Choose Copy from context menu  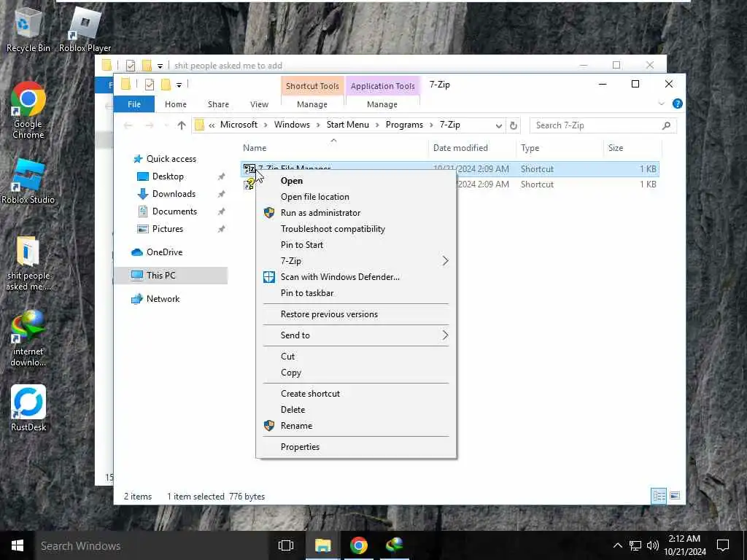[356, 373]
